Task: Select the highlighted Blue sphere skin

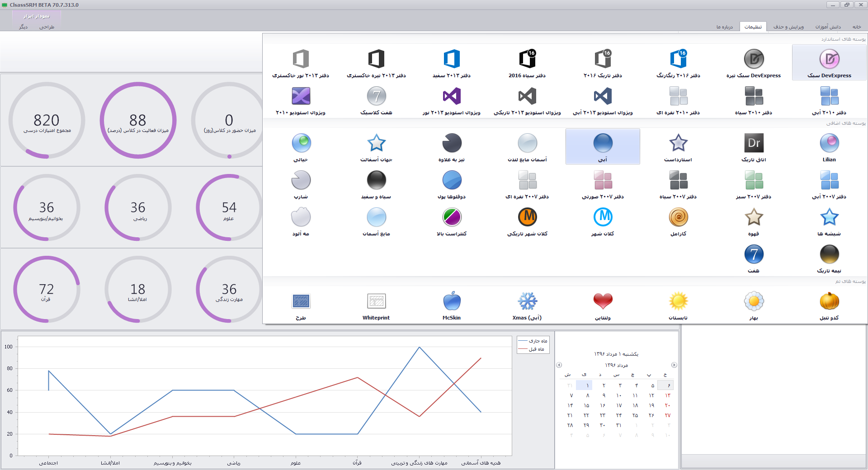Action: (x=603, y=147)
